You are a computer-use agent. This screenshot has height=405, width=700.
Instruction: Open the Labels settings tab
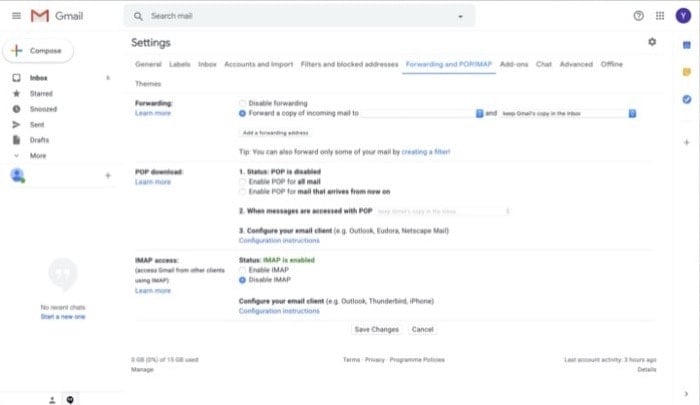[x=179, y=64]
